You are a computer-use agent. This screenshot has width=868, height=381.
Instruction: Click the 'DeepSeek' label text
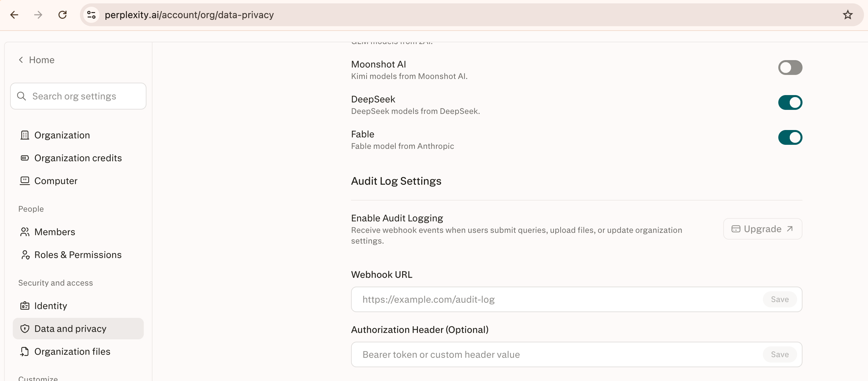(373, 99)
